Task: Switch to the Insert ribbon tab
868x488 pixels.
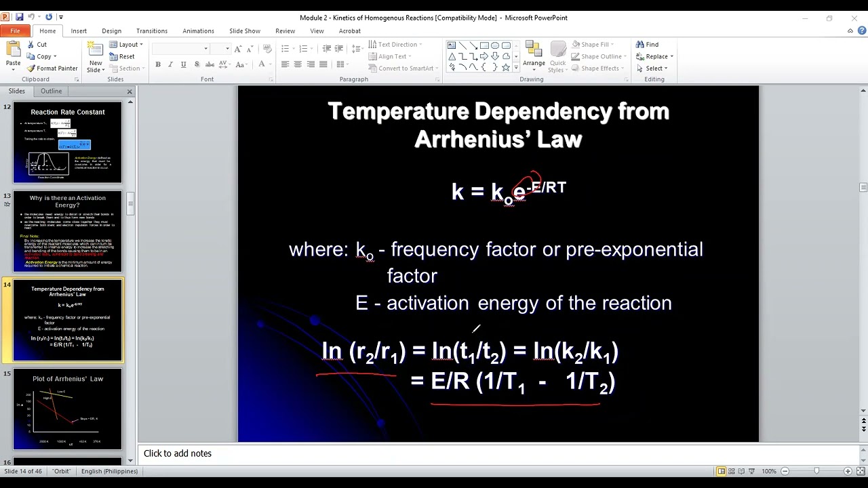Action: 79,31
